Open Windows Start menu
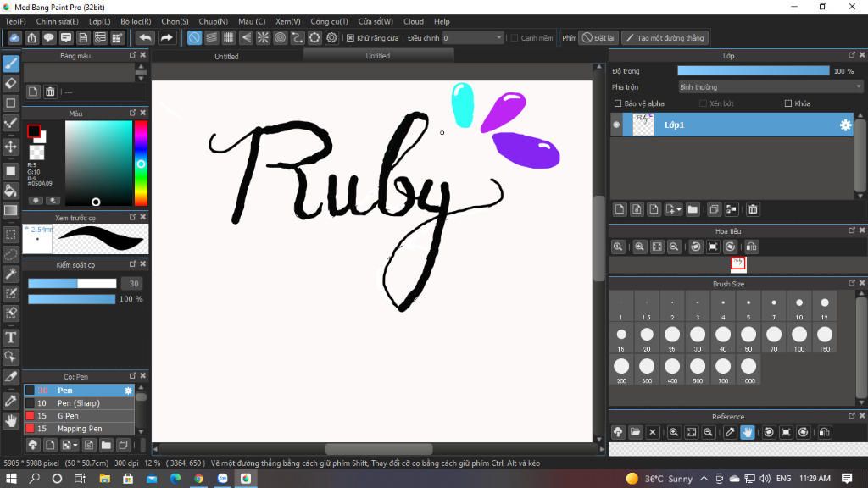This screenshot has width=868, height=488. click(11, 479)
